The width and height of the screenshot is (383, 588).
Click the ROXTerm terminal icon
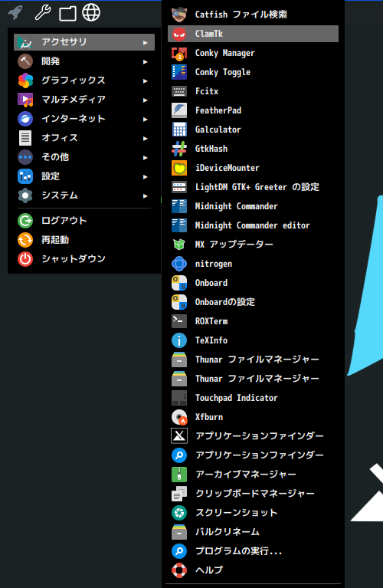point(179,321)
